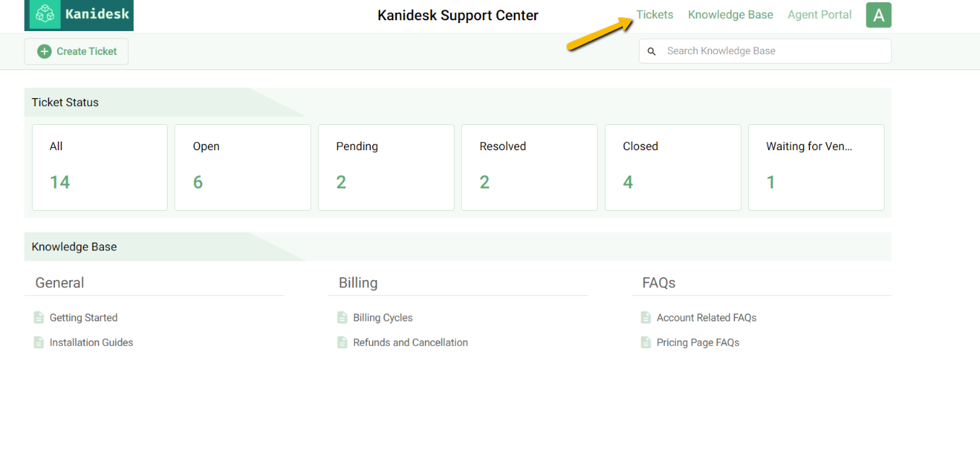The image size is (980, 465).
Task: Open the Waiting for Vendor ticket filter
Action: [x=816, y=167]
